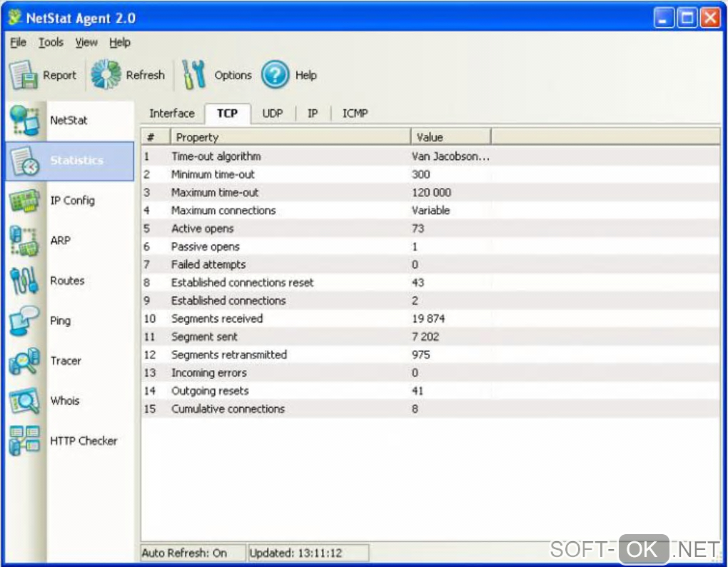Switch to the TCP tab

(228, 114)
